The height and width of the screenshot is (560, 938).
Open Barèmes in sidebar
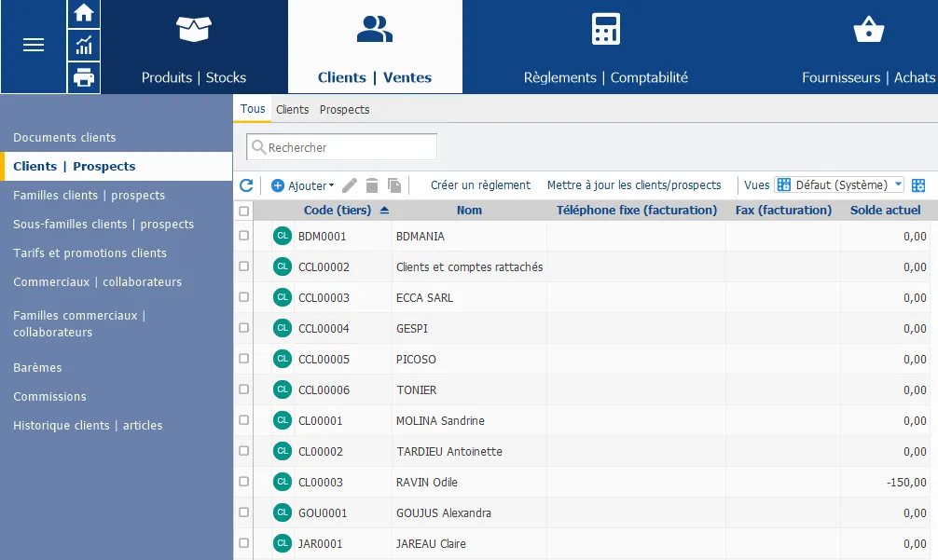click(37, 367)
